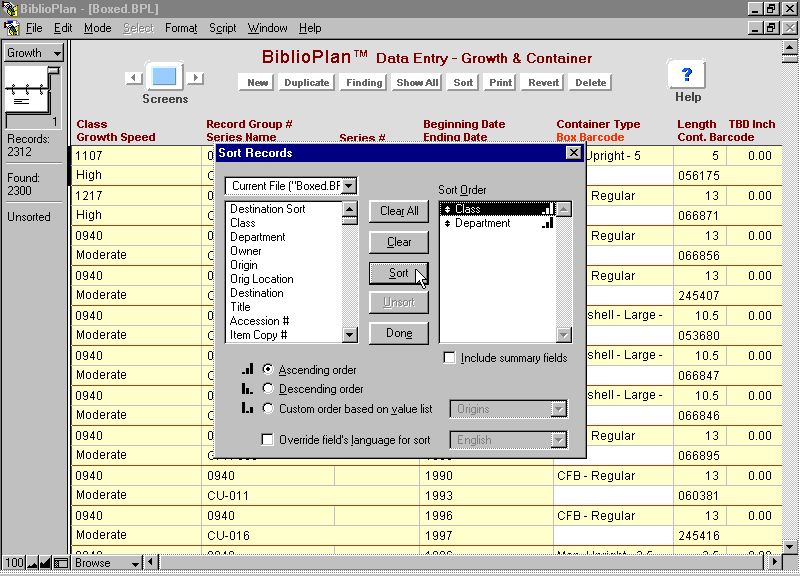Click the horizontal scroll right arrow
The image size is (800, 576).
point(775,562)
